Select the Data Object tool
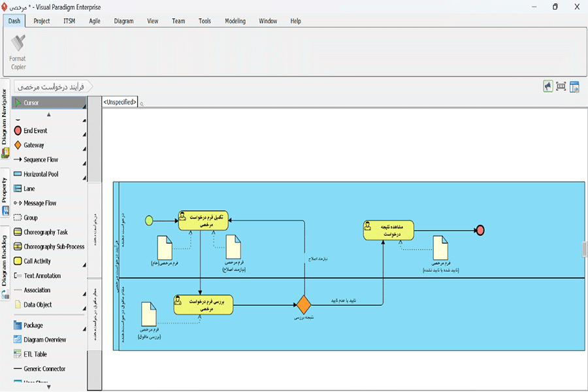 click(37, 304)
